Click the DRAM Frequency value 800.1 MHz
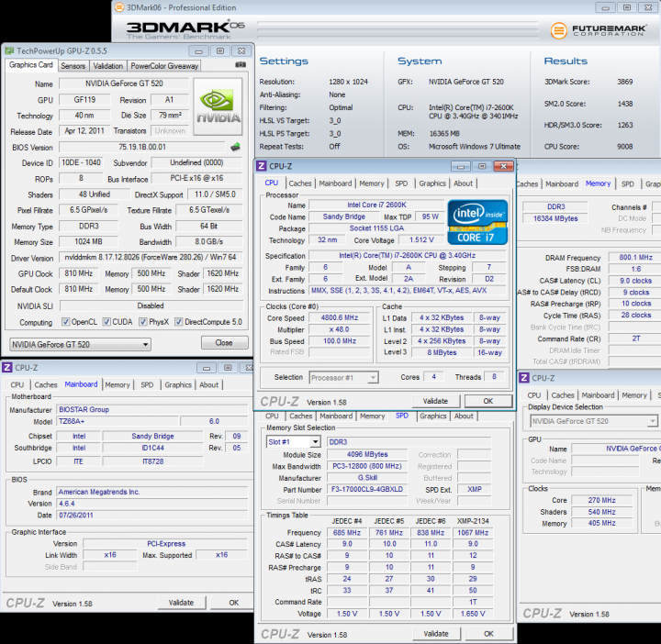 [635, 258]
